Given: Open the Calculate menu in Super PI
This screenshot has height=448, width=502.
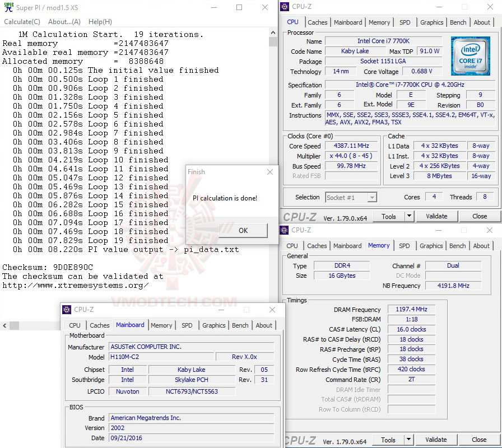Looking at the screenshot, I should tap(22, 21).
